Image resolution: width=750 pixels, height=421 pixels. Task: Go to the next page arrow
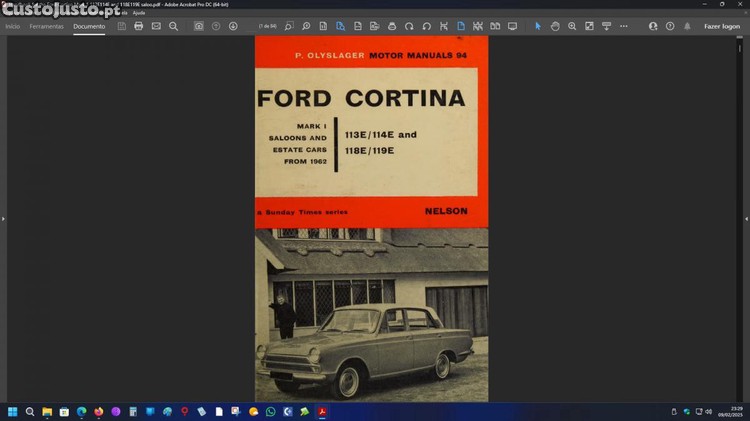pos(233,26)
